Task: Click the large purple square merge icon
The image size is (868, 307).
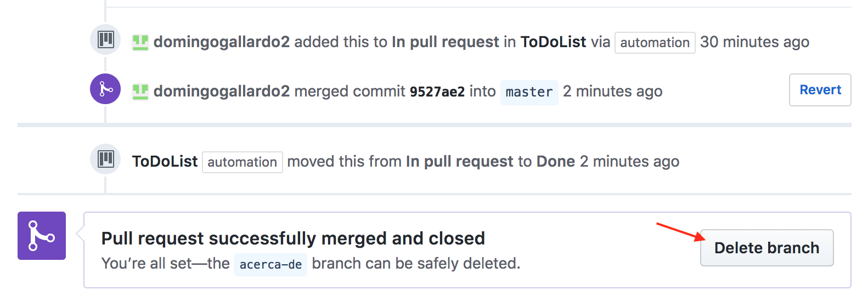Action: [x=42, y=236]
